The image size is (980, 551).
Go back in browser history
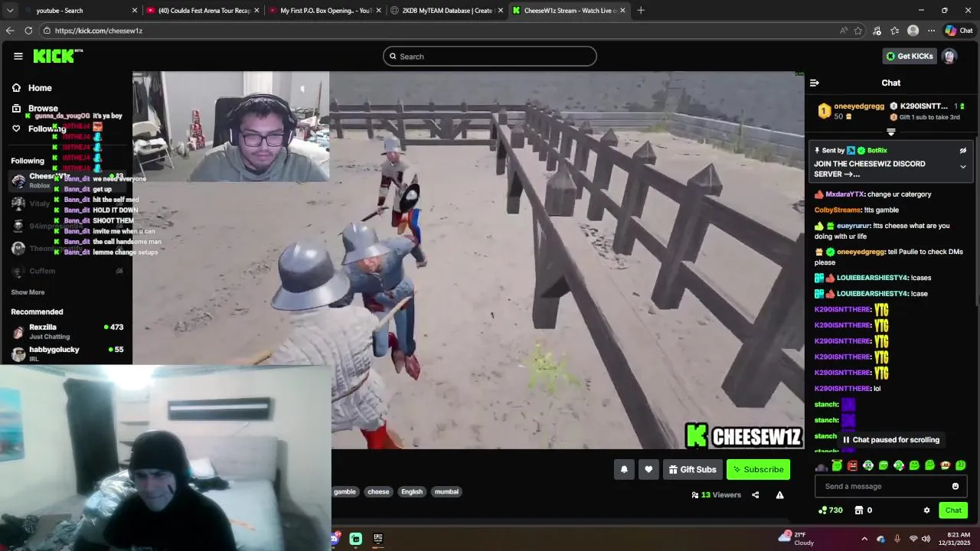pyautogui.click(x=10, y=31)
